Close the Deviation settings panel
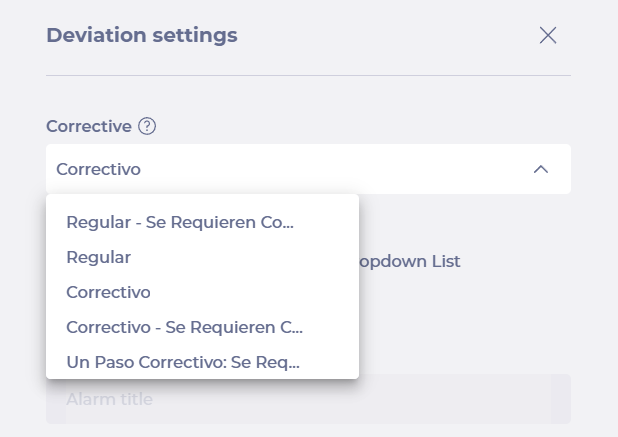 [548, 35]
